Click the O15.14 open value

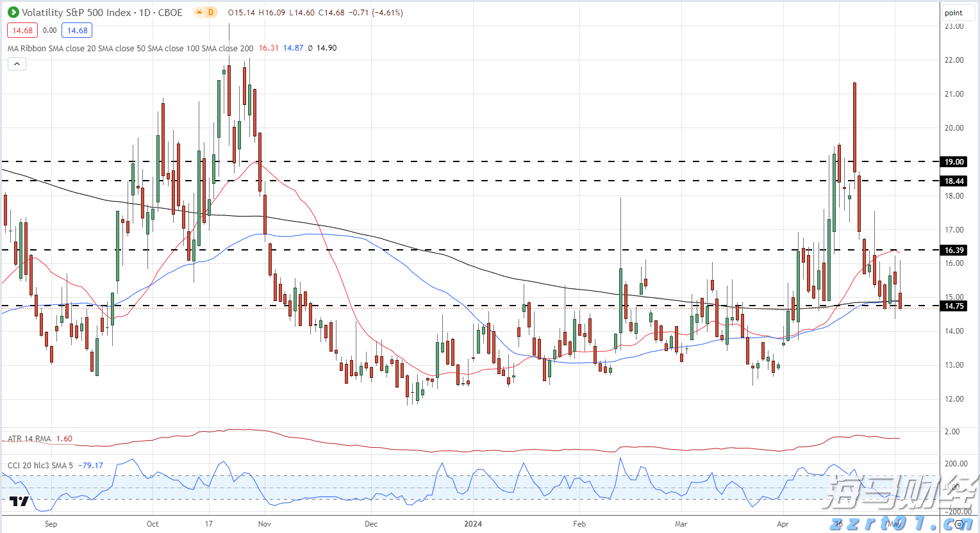point(242,12)
